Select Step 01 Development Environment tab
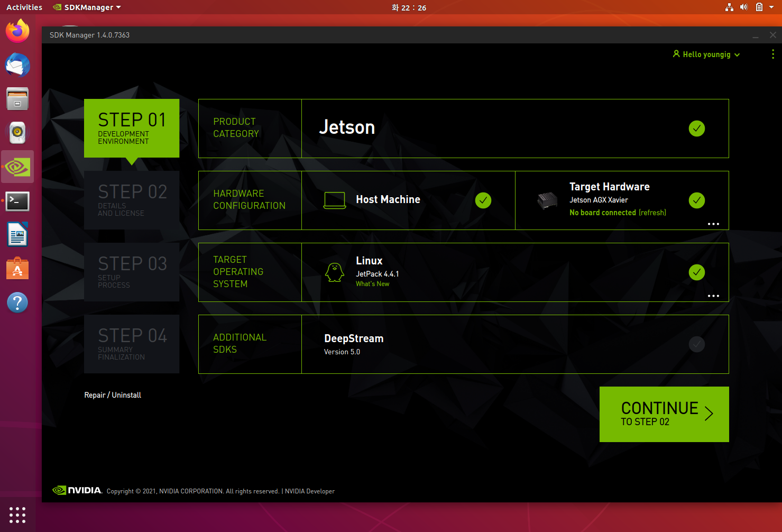The height and width of the screenshot is (532, 782). pyautogui.click(x=132, y=128)
